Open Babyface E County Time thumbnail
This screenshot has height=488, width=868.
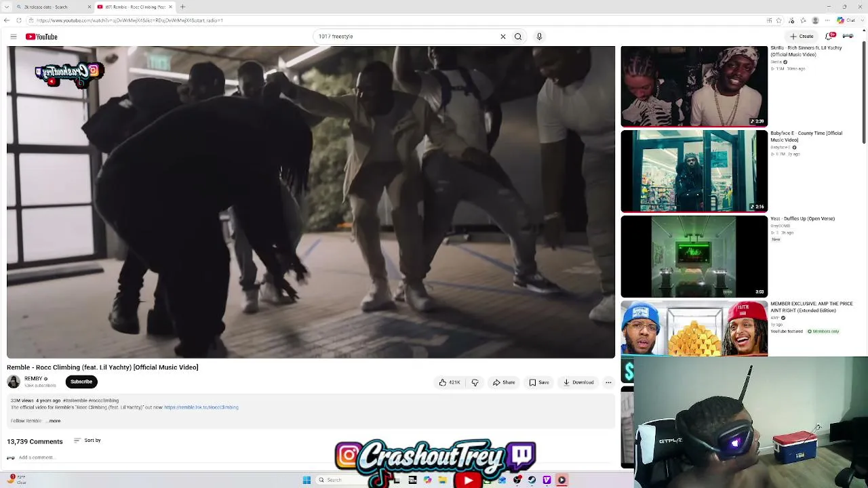(694, 171)
